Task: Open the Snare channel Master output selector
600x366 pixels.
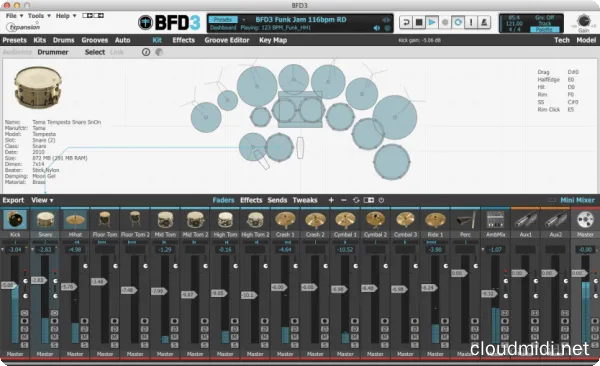Action: point(45,354)
